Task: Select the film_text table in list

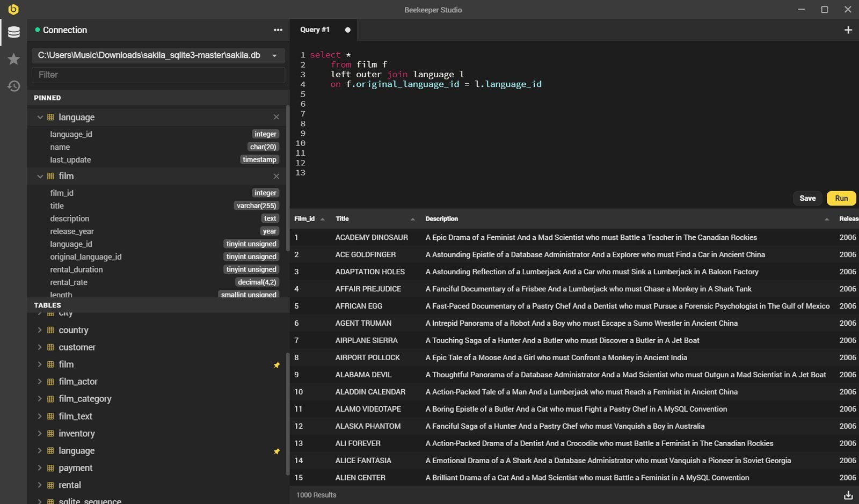Action: click(75, 417)
